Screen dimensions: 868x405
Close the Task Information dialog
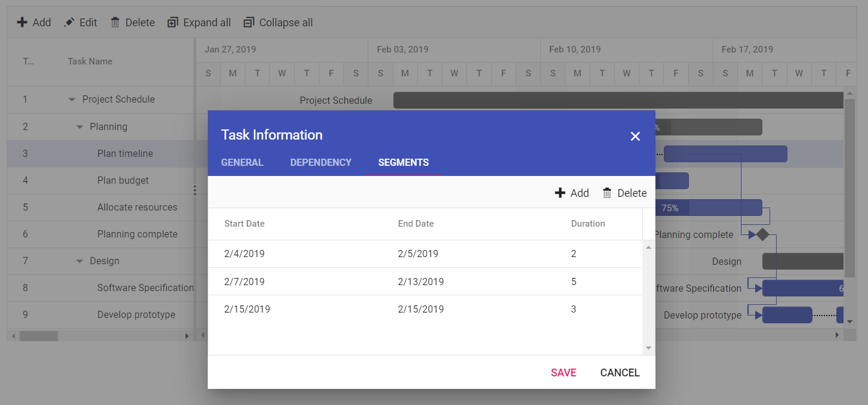[x=635, y=136]
